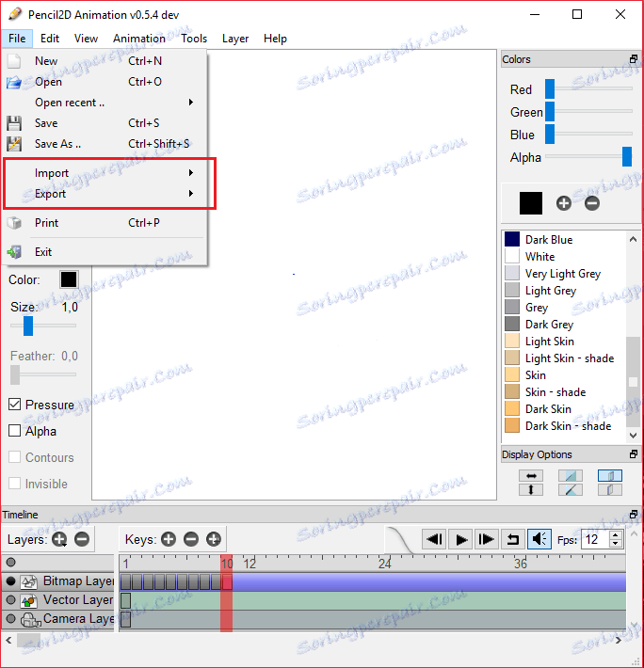Viewport: 644px width, 668px height.
Task: Undock the Timeline panel
Action: click(x=634, y=515)
